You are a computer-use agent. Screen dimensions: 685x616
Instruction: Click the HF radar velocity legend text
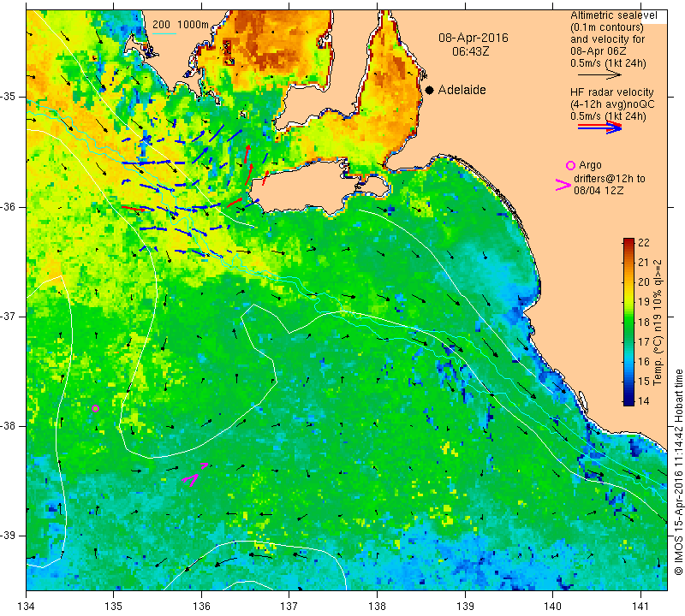(x=611, y=92)
